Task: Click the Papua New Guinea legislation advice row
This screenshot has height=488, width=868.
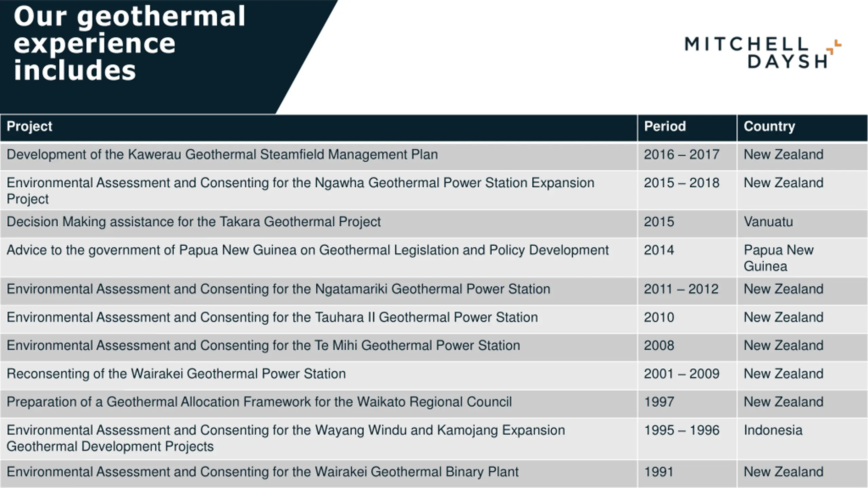Action: click(307, 250)
